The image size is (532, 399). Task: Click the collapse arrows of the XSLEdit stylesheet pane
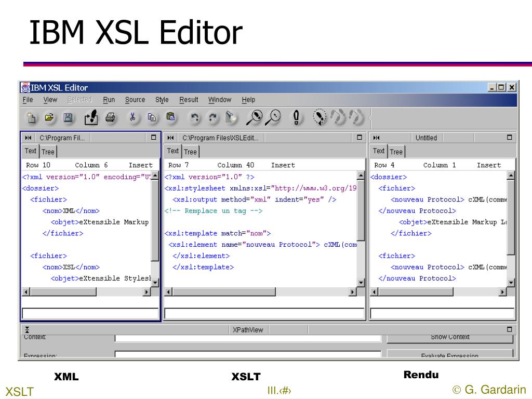tap(170, 138)
